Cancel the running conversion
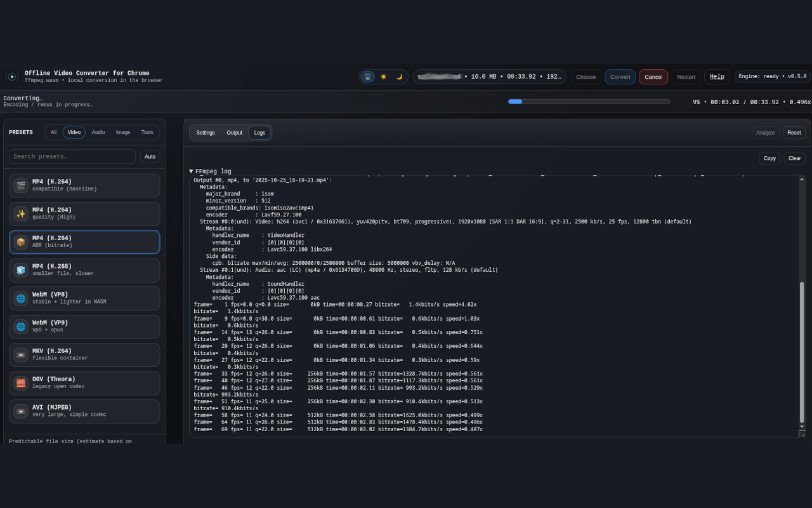This screenshot has width=812, height=508. coord(653,77)
